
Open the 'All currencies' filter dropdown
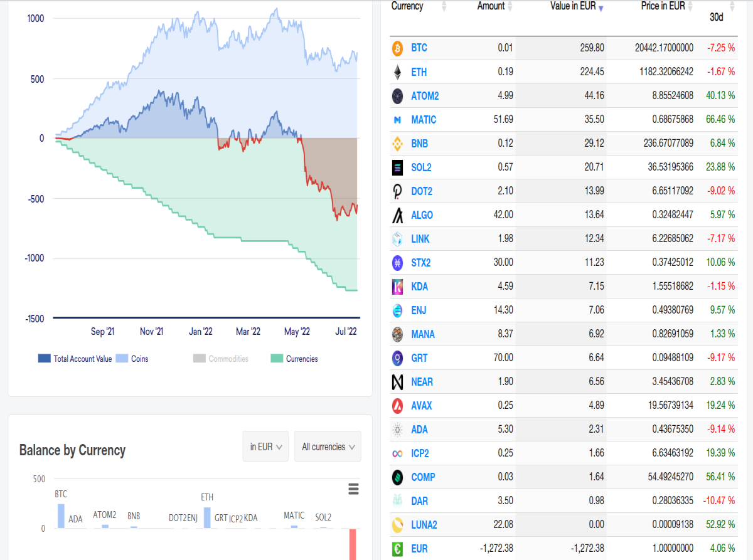coord(328,446)
